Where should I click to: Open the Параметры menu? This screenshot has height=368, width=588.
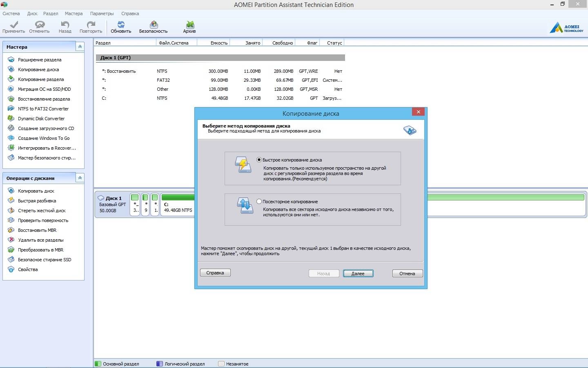coord(102,13)
